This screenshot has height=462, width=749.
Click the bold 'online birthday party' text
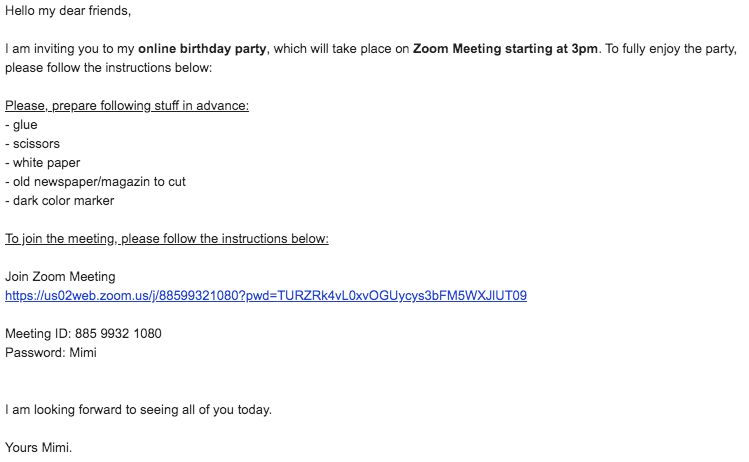point(202,49)
